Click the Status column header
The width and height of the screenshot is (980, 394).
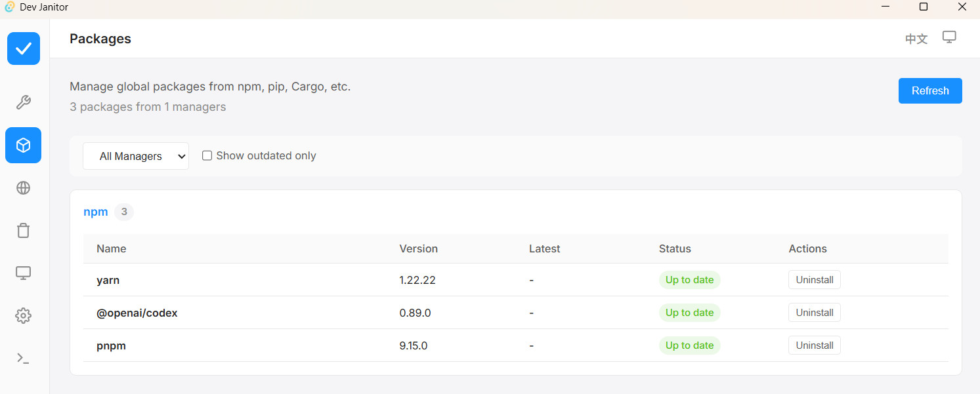click(x=675, y=249)
